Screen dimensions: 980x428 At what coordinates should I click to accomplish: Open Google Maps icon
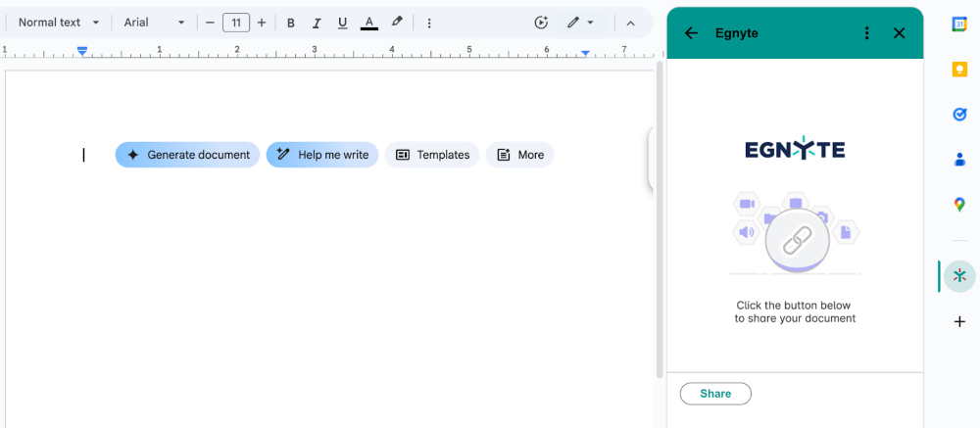[959, 204]
